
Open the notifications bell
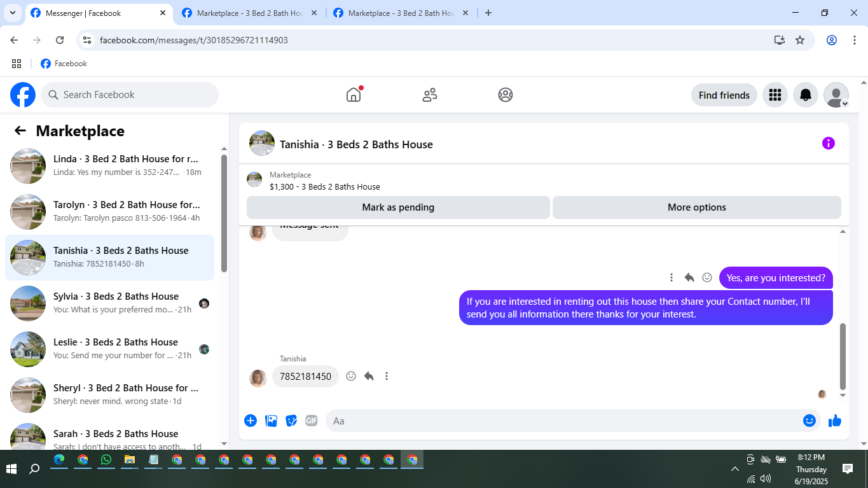coord(806,95)
